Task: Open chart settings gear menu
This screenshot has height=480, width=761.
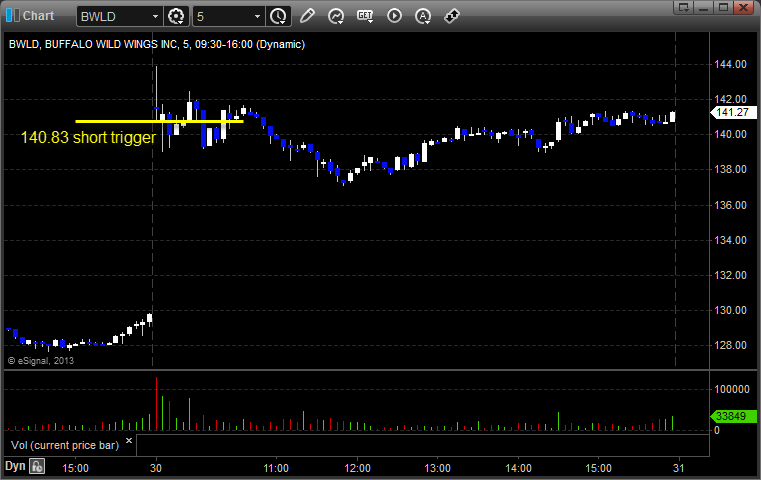Action: point(176,16)
